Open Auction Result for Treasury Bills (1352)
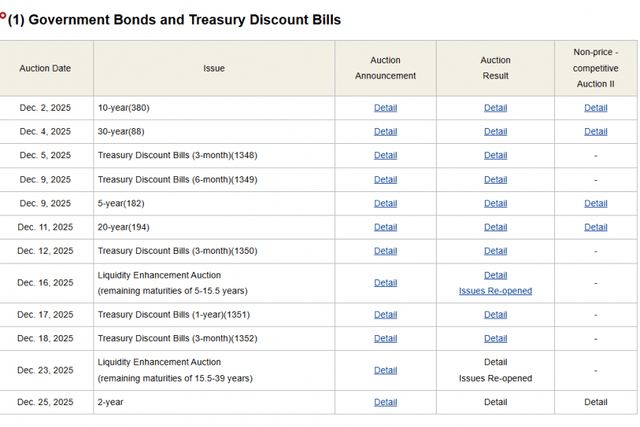The width and height of the screenshot is (640, 427). point(495,338)
